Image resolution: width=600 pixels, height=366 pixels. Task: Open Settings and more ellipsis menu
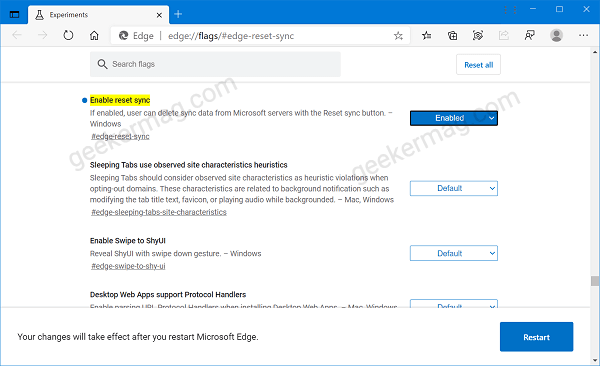tap(583, 35)
